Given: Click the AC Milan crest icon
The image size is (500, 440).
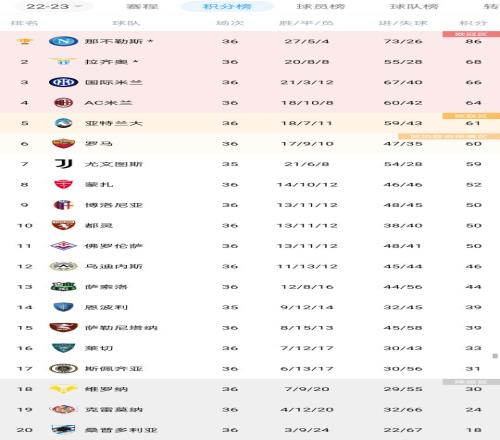Looking at the screenshot, I should click(63, 103).
